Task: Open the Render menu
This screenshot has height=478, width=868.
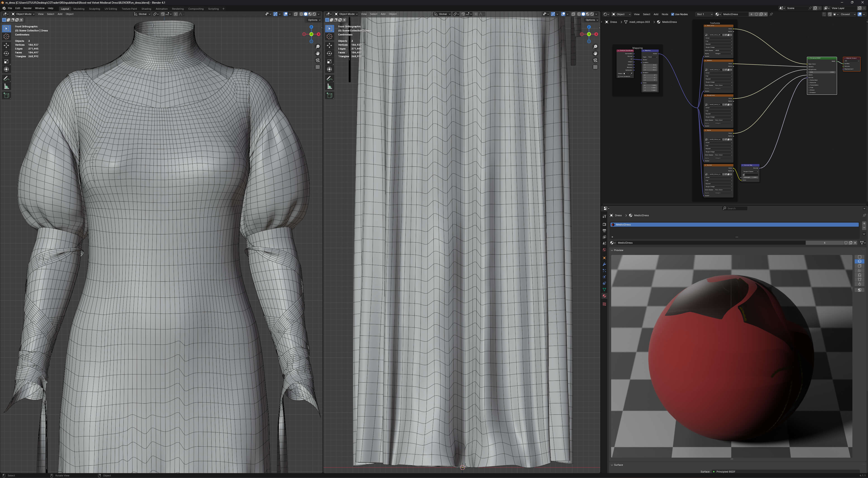Action: (x=27, y=8)
